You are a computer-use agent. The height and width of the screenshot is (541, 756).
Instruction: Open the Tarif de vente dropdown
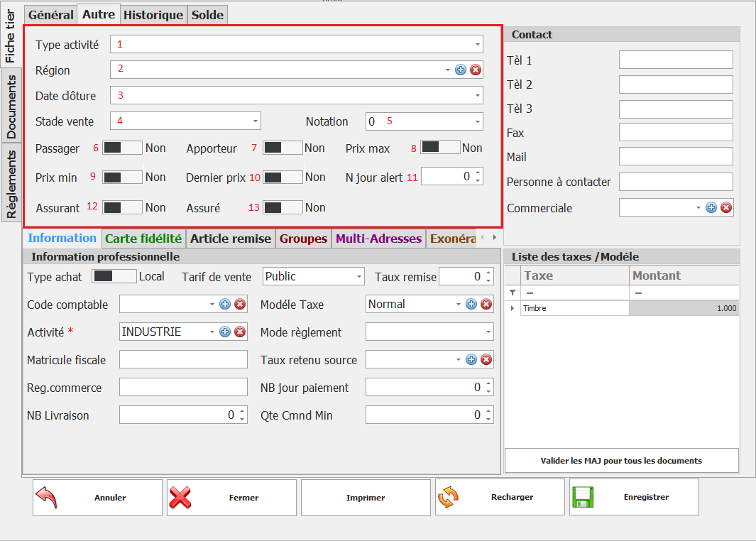pos(359,277)
